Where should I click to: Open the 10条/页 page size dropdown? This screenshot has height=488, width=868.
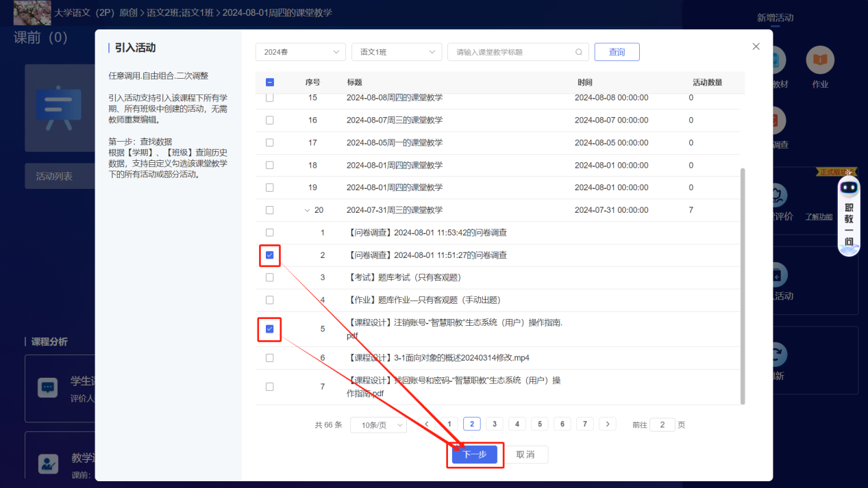tap(378, 425)
